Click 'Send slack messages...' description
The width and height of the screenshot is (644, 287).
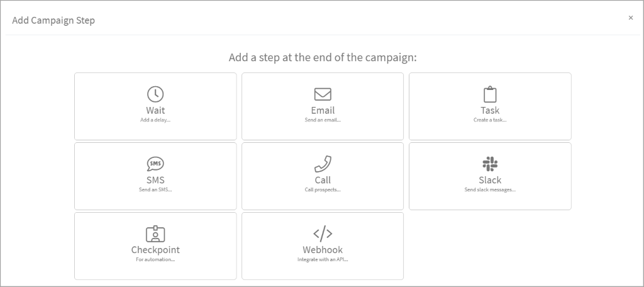click(x=490, y=189)
